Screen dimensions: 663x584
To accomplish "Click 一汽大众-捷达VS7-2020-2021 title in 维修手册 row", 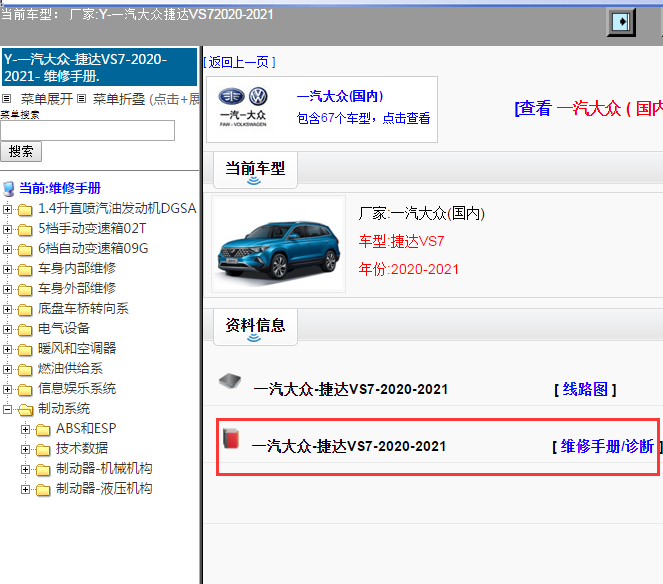I will [349, 446].
